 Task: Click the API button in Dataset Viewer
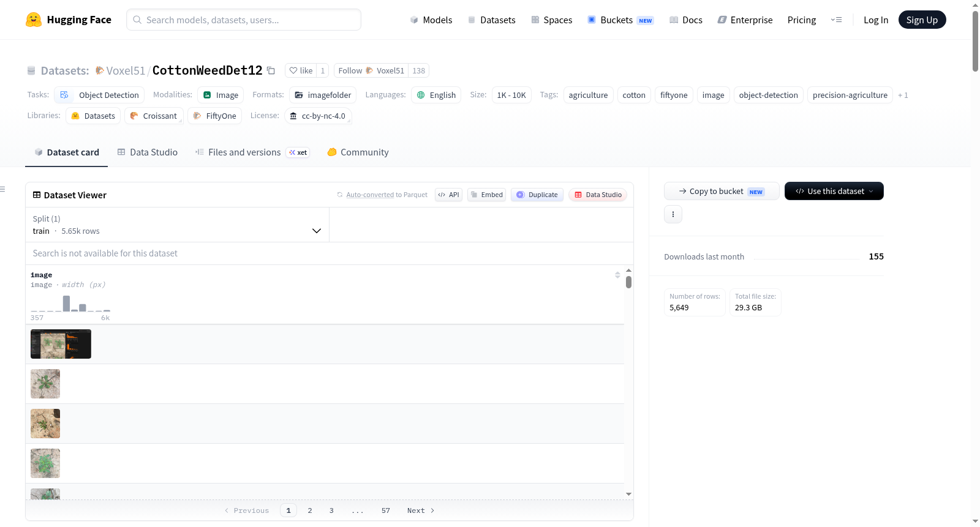coord(448,195)
